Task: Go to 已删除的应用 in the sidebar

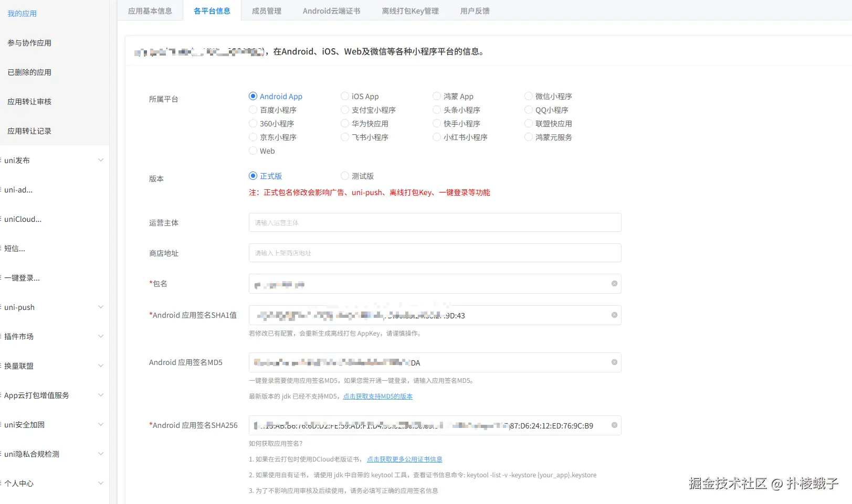Action: (x=29, y=72)
